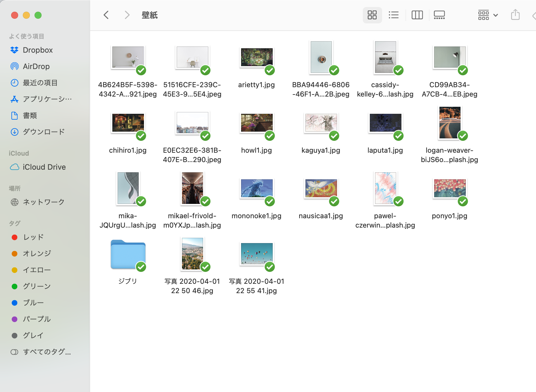Switch to column view
The image size is (536, 392).
(x=417, y=15)
